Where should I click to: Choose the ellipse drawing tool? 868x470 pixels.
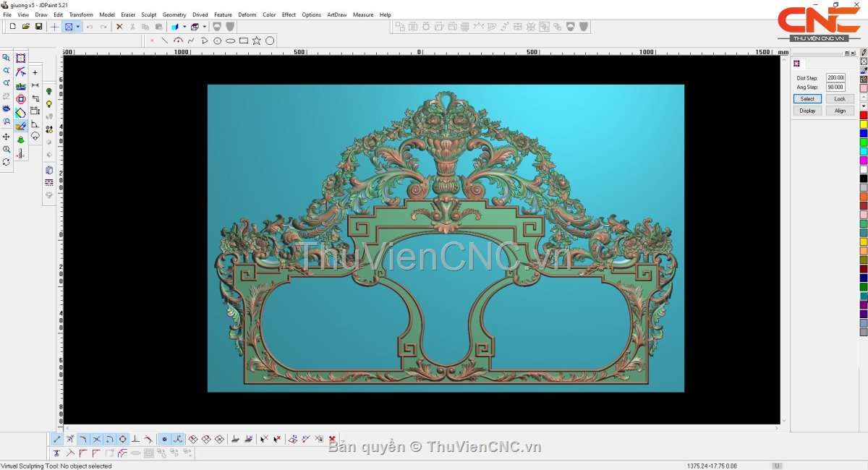[231, 40]
